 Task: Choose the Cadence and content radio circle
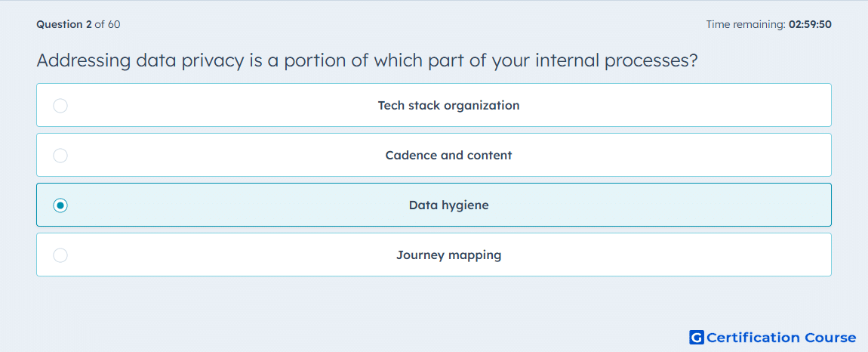tap(60, 155)
